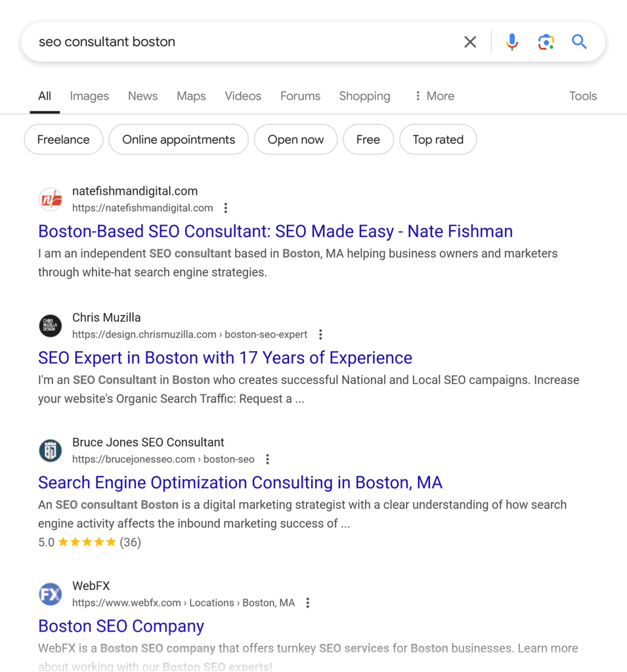Click the search magnifier icon
627x672 pixels.
tap(579, 41)
